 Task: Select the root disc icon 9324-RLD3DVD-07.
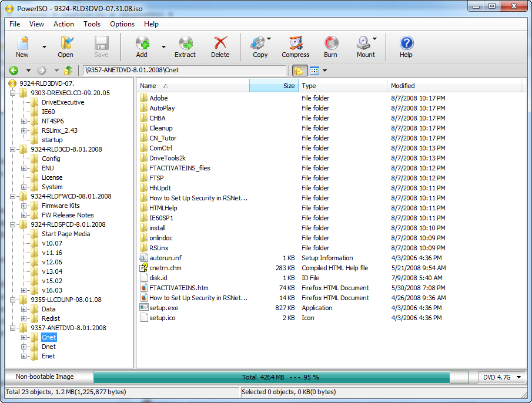coord(12,83)
